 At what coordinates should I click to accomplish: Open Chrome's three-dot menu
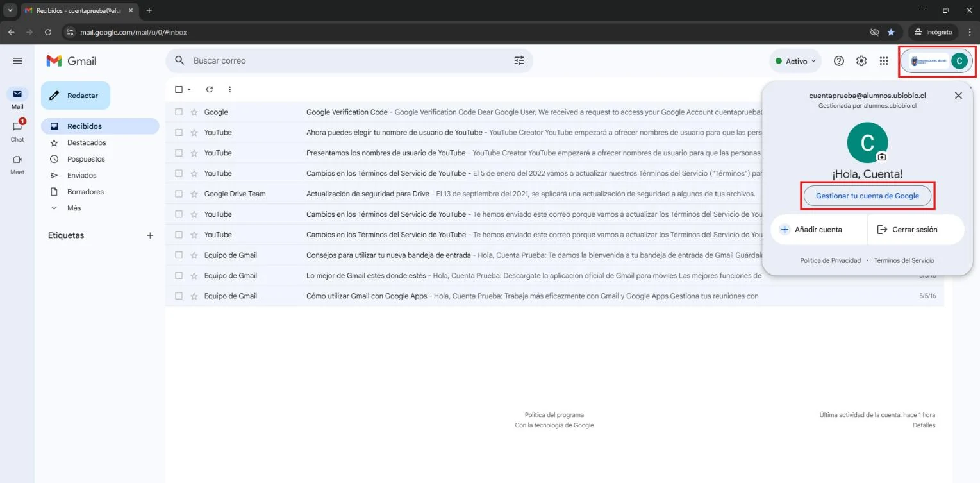click(969, 32)
